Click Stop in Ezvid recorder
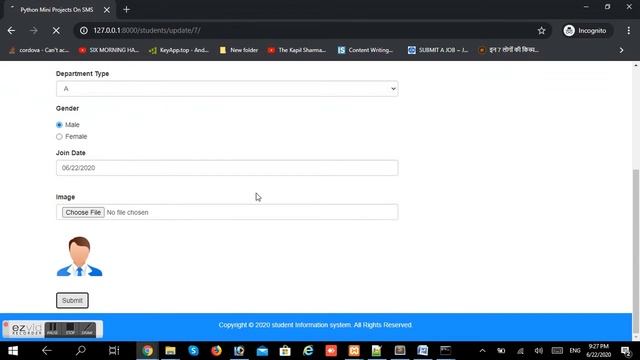 (70, 329)
